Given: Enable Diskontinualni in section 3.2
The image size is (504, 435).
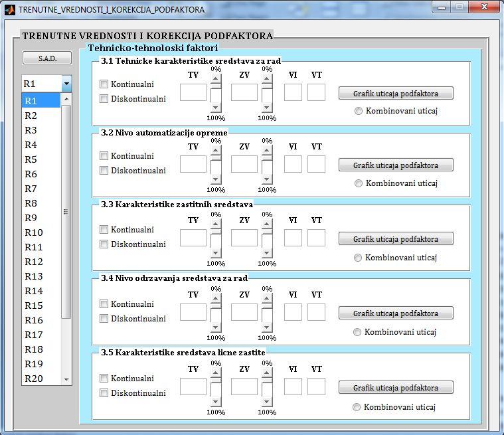Looking at the screenshot, I should pos(104,171).
